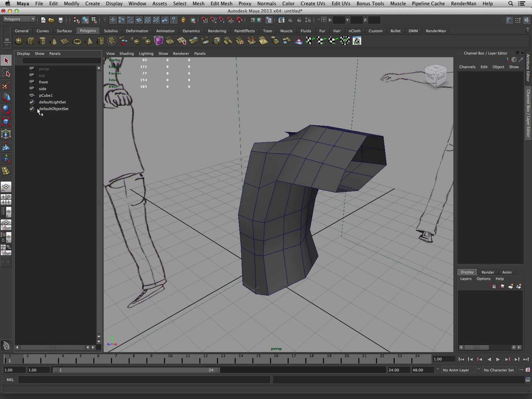Image resolution: width=532 pixels, height=399 pixels.
Task: Toggle the Channel Box display button
Action: 527,20
